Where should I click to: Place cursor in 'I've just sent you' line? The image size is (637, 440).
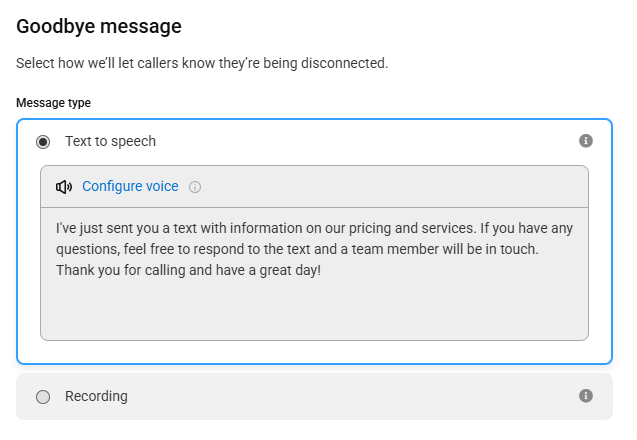314,228
